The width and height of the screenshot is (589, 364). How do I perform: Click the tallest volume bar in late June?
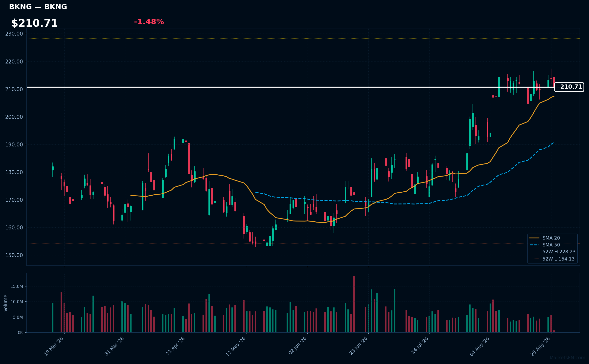354,304
